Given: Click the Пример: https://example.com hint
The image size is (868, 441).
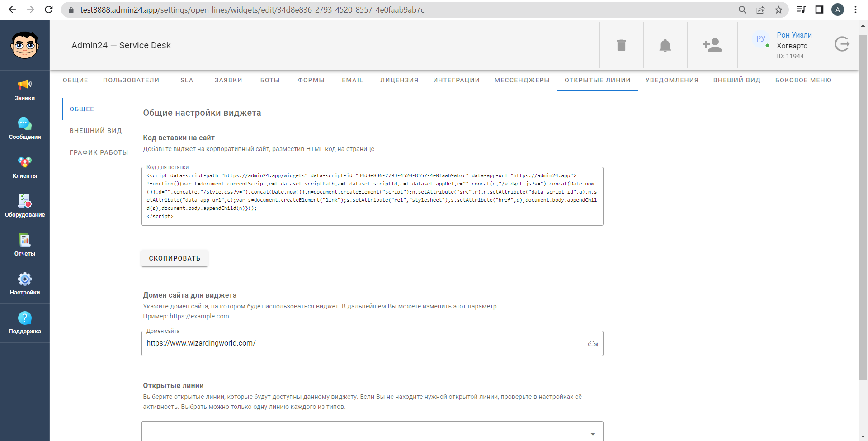Looking at the screenshot, I should coord(186,316).
